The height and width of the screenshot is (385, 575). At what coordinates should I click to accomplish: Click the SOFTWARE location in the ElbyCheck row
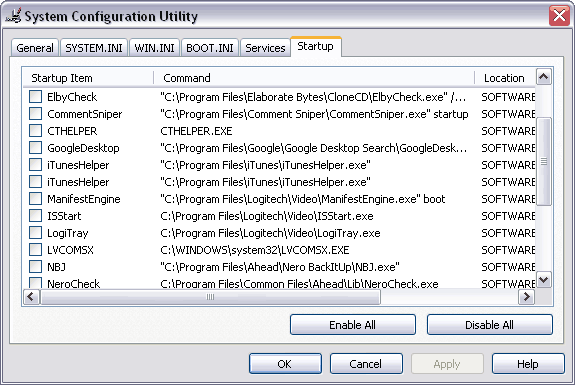[508, 97]
